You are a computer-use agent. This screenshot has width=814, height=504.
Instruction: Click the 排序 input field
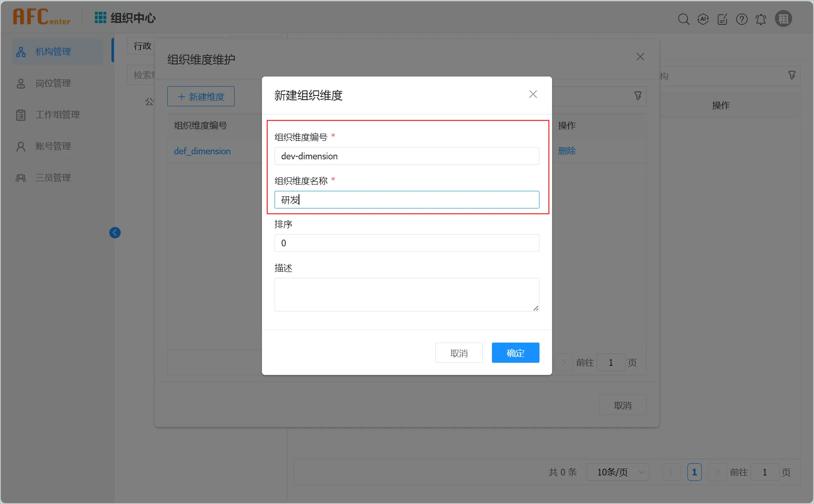point(406,243)
